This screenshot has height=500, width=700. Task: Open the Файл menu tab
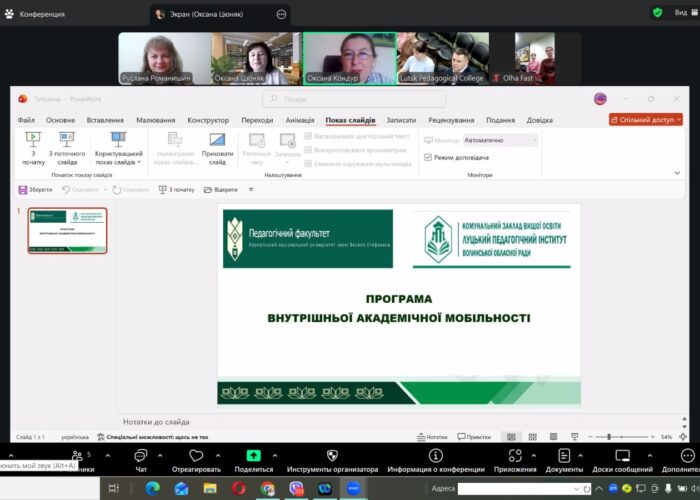click(x=26, y=120)
